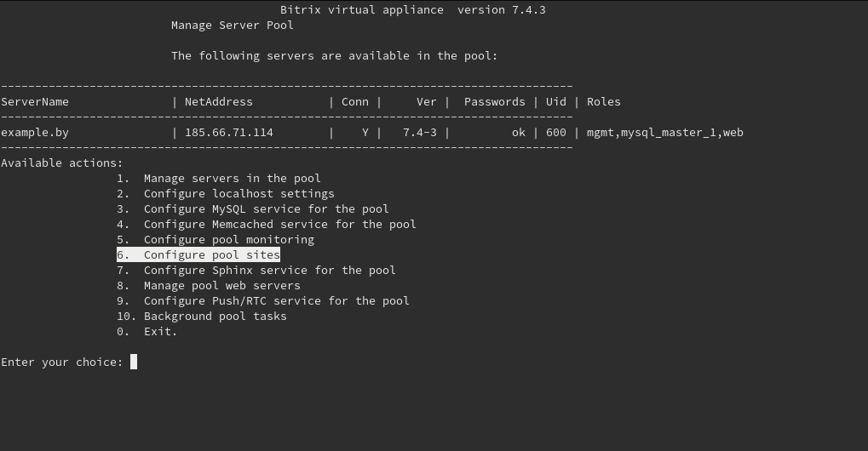Click the server name example.by

[35, 133]
